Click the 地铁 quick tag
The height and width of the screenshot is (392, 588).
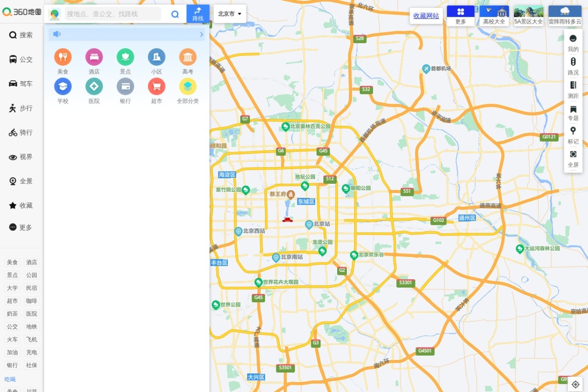(x=31, y=326)
